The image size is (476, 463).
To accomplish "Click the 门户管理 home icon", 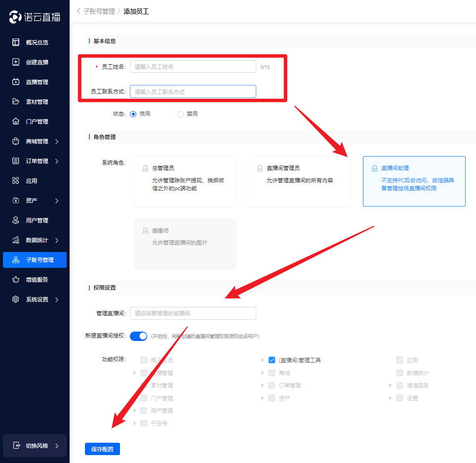I will (16, 122).
